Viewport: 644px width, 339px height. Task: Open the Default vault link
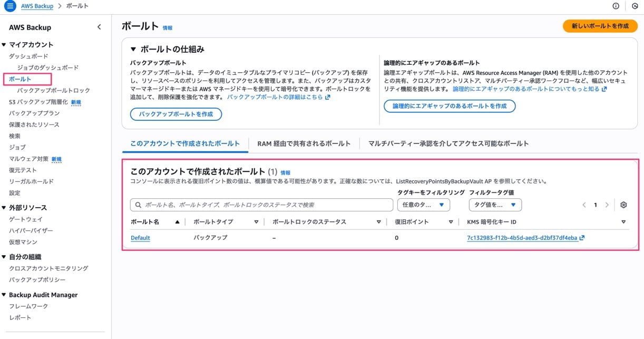140,238
